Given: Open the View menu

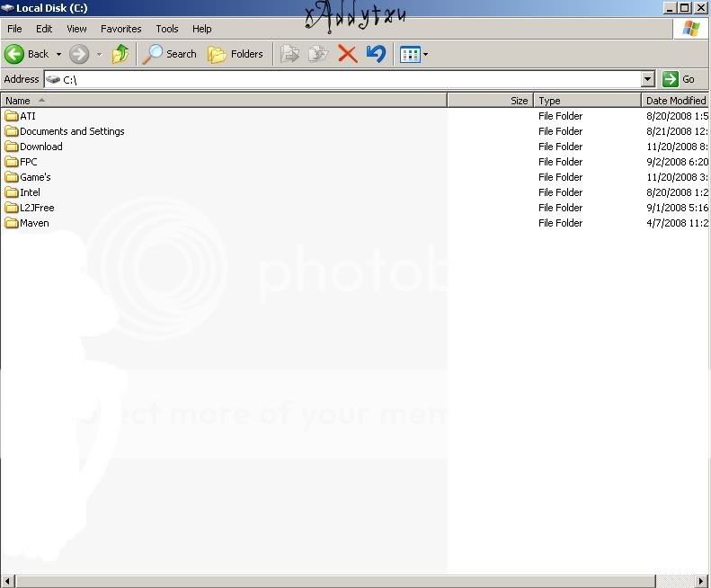Looking at the screenshot, I should click(76, 29).
